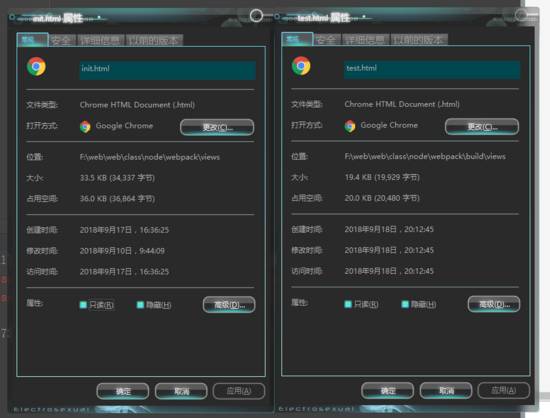
Task: Open 高级(D)... settings for test.html
Action: point(494,304)
